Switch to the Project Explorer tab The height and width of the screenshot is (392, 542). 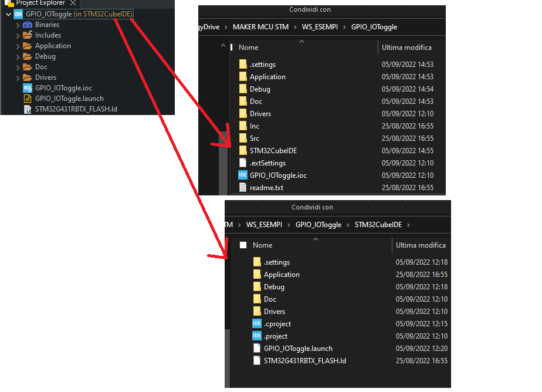[x=40, y=3]
